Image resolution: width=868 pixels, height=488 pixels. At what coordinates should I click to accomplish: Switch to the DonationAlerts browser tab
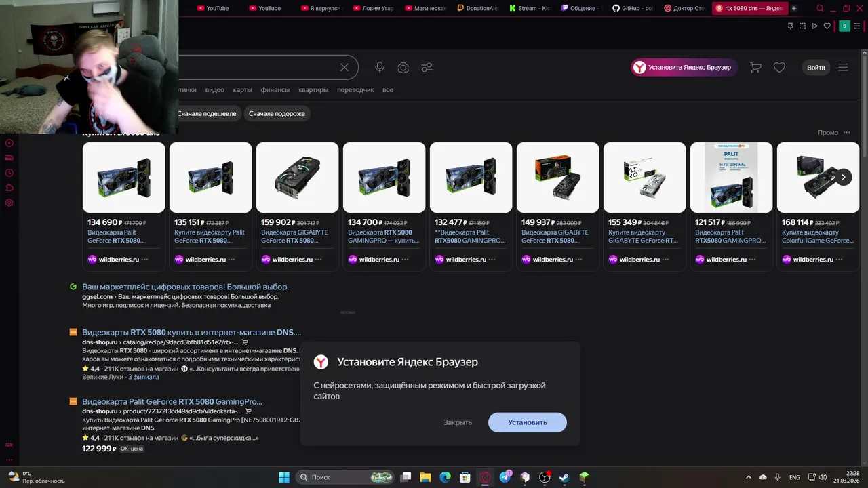point(477,8)
